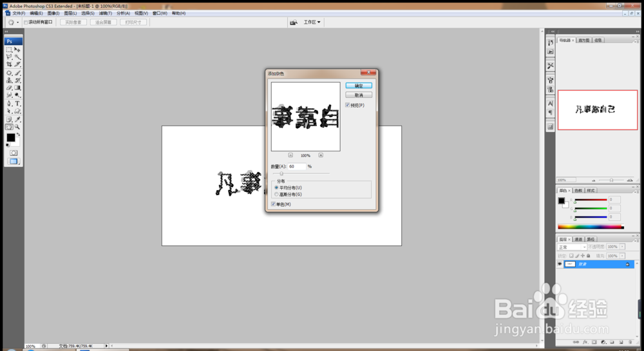Open the Tool Presets panel icon
The width and height of the screenshot is (644, 351).
point(551,66)
